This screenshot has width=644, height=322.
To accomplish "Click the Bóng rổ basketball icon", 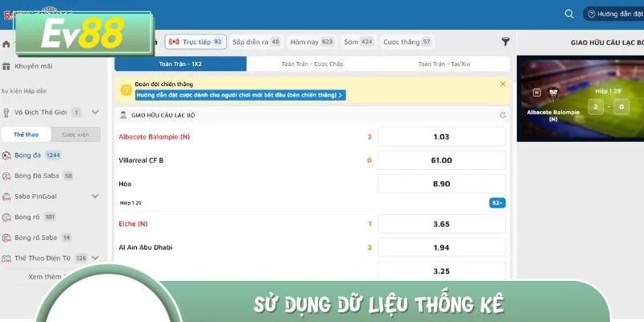I will [x=6, y=217].
